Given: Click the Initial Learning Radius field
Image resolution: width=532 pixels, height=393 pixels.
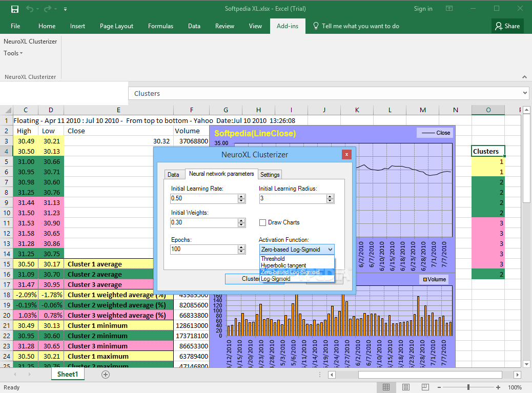Looking at the screenshot, I should 293,198.
